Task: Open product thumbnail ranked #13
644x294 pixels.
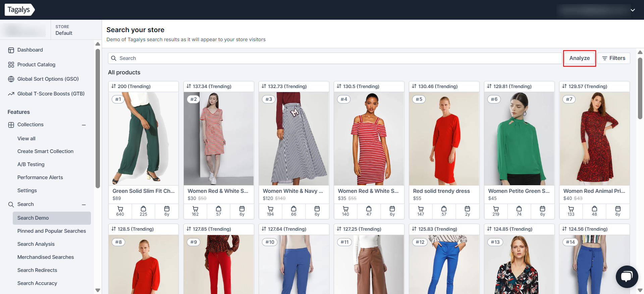Action: pyautogui.click(x=519, y=264)
